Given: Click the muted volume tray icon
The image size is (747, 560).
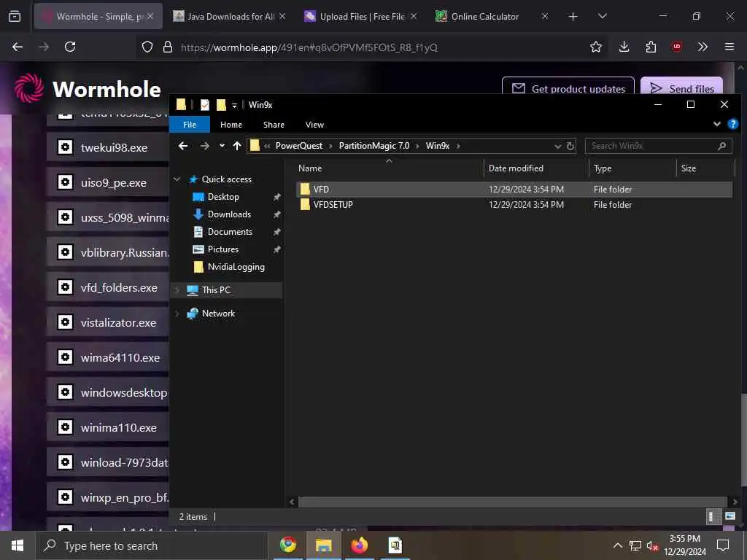Looking at the screenshot, I should pos(652,545).
